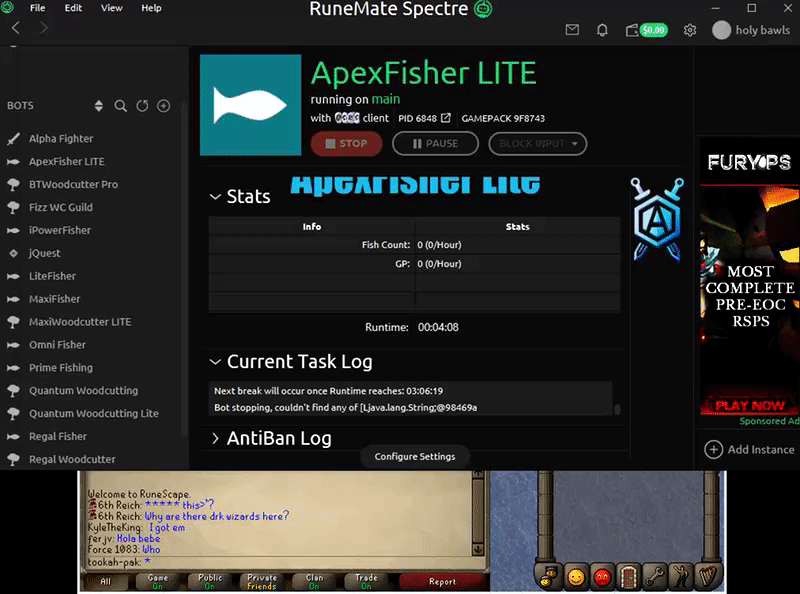Toggle the game All chat tab

click(x=105, y=582)
